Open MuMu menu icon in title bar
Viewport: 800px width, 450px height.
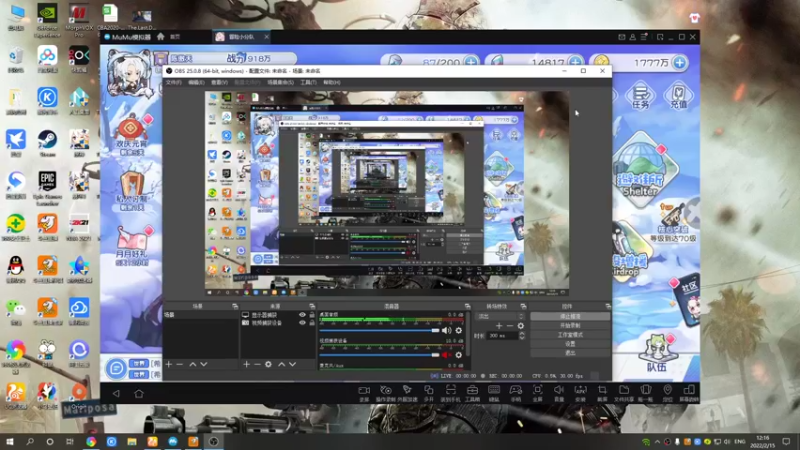point(644,37)
